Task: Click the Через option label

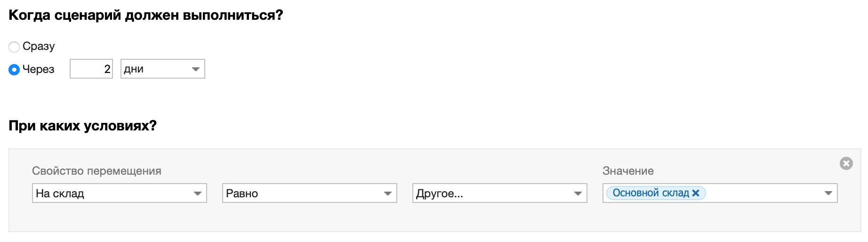Action: pyautogui.click(x=39, y=69)
